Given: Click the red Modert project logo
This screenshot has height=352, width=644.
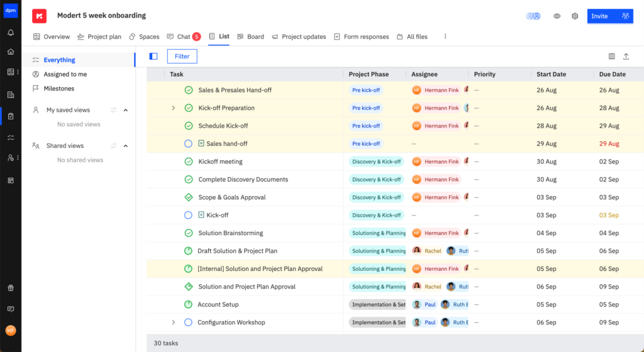Looking at the screenshot, I should (x=40, y=16).
